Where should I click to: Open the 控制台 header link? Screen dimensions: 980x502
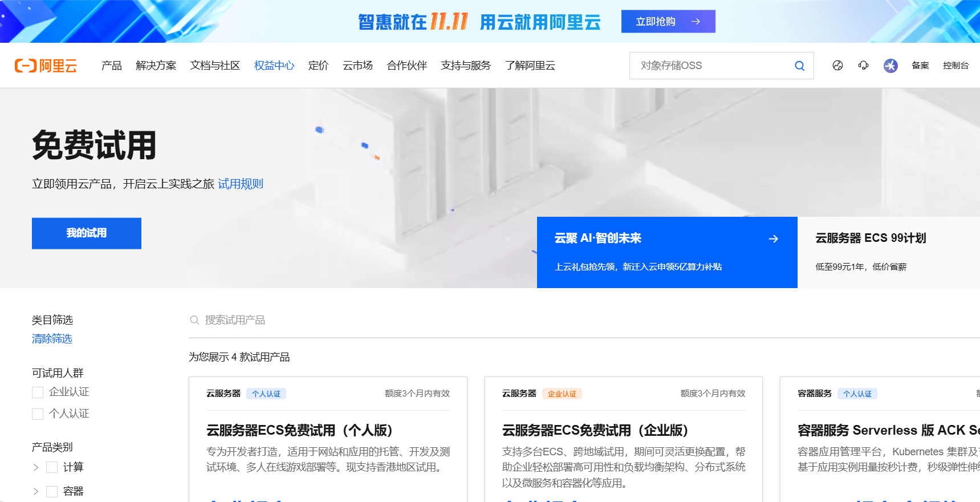click(955, 66)
